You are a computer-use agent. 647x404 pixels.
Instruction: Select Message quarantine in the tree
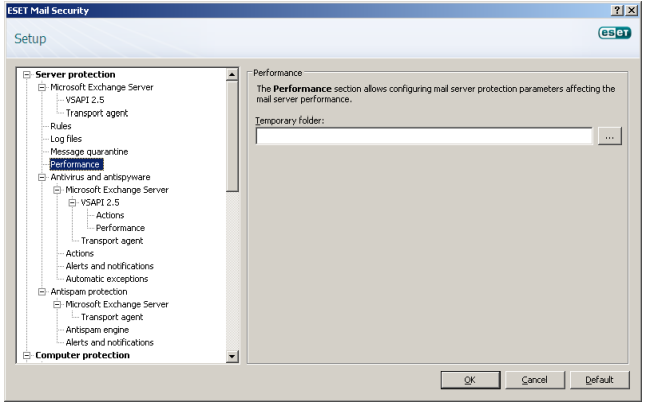(89, 151)
